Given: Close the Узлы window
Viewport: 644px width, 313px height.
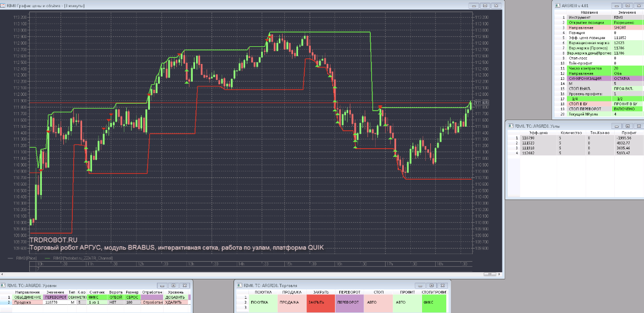Looking at the screenshot, I should (x=638, y=126).
